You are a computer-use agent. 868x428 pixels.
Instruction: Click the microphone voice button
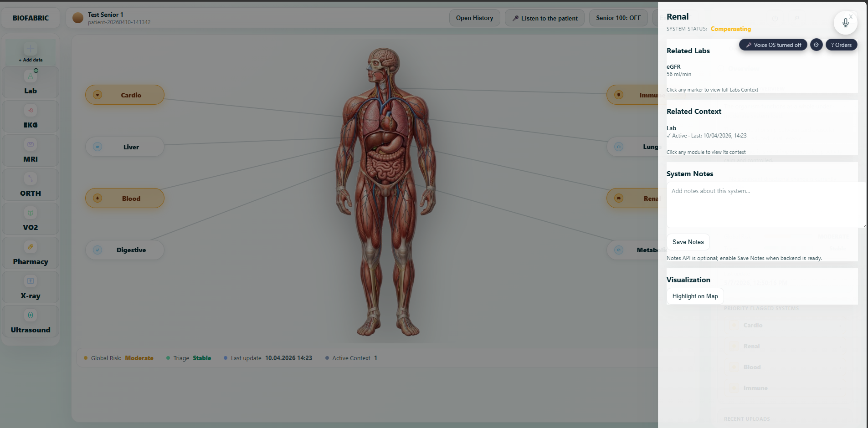coord(845,23)
